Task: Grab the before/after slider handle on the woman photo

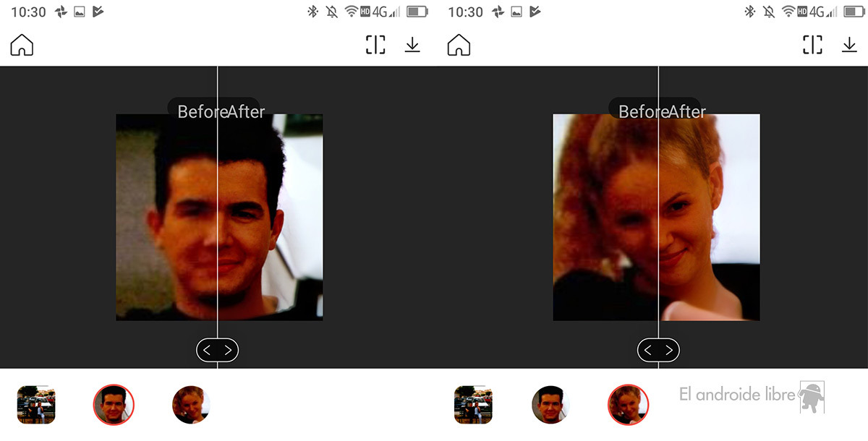Action: [x=658, y=351]
